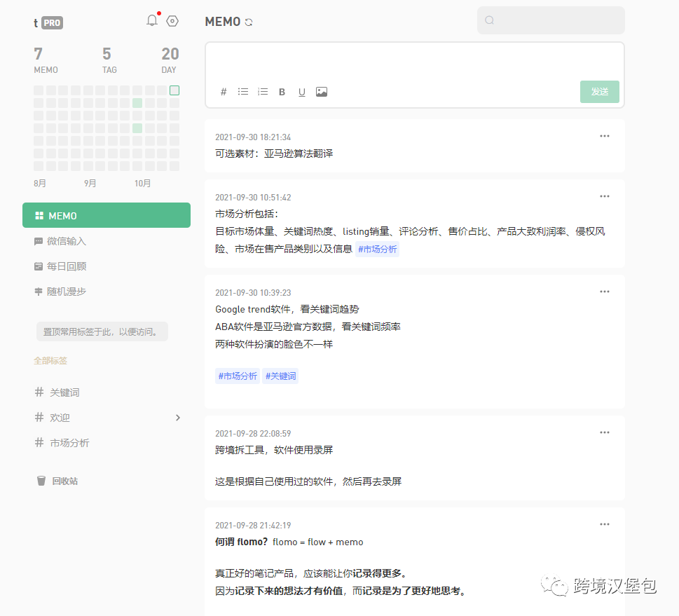Open settings via the gear icon
The image size is (679, 616).
point(172,22)
